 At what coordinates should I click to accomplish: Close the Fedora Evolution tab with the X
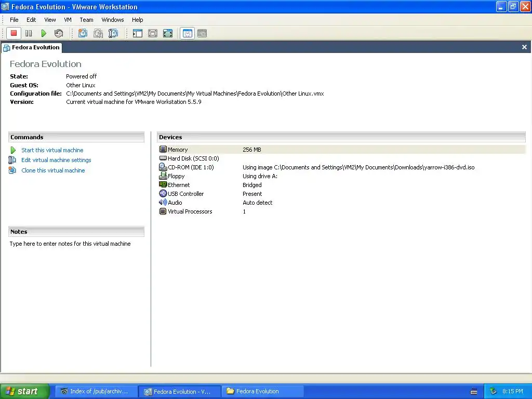click(x=524, y=47)
